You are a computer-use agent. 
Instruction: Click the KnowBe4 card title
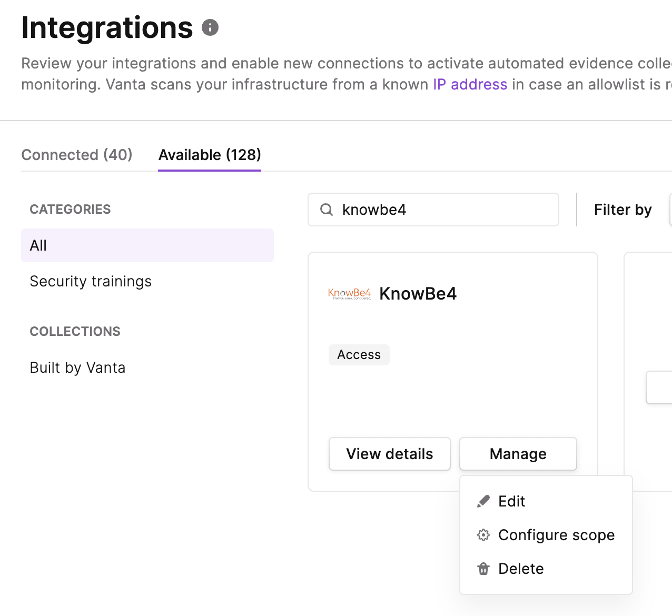(x=418, y=294)
